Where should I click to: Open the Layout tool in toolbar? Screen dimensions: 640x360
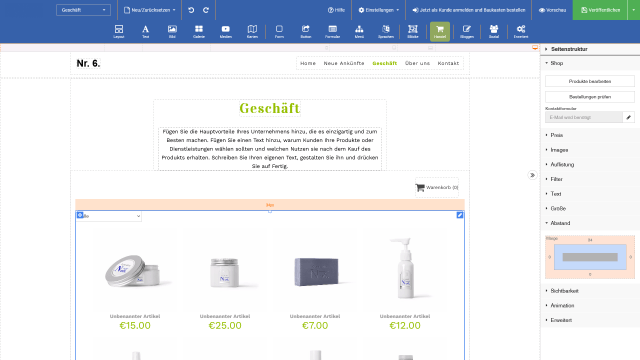119,31
